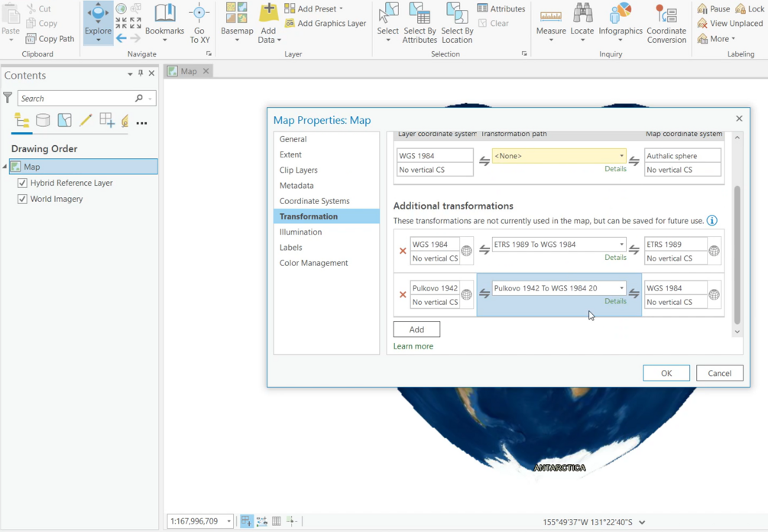Click the Select tool in the ribbon
768x532 pixels.
(388, 22)
